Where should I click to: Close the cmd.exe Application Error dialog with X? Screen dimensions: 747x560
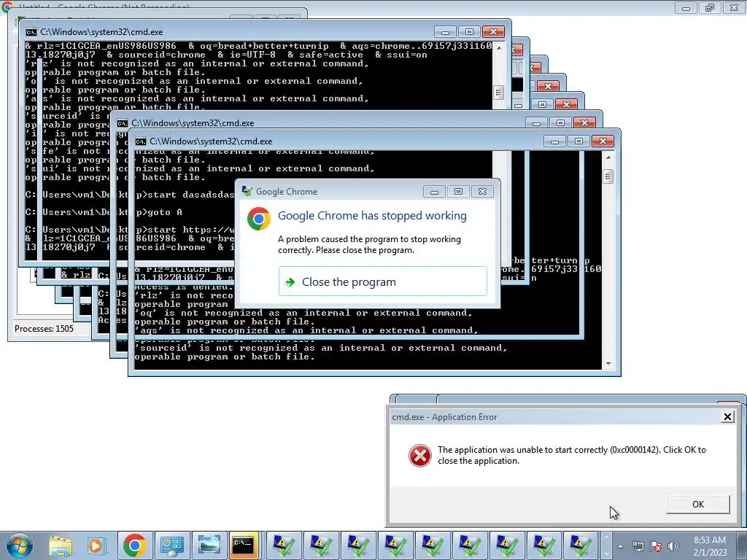point(727,416)
